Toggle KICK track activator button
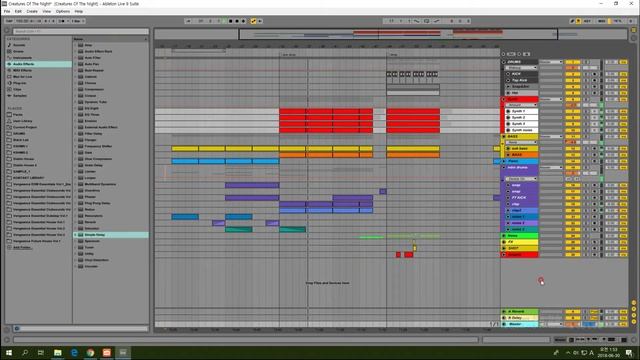 coord(573,74)
